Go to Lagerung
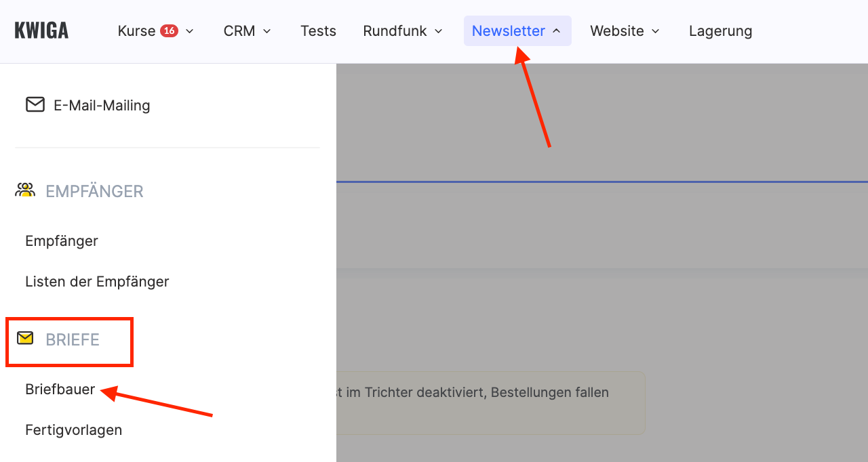 720,30
